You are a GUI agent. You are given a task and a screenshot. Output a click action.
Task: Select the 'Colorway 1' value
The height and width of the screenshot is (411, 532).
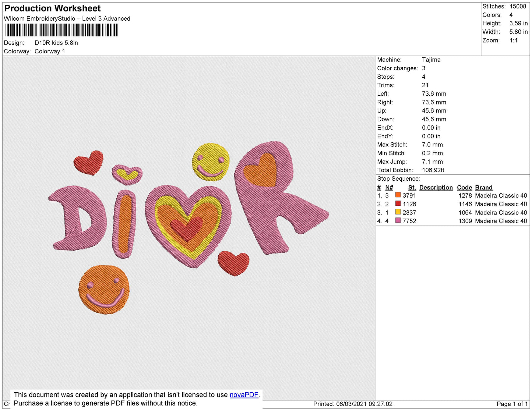click(50, 52)
